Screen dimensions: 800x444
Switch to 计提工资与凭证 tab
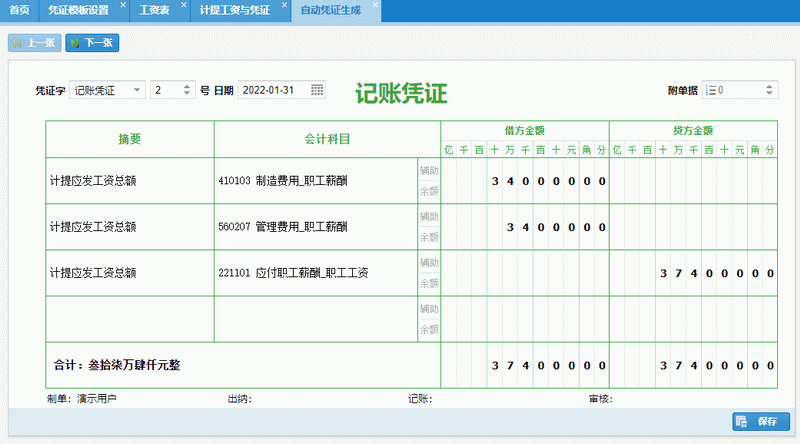pos(235,10)
